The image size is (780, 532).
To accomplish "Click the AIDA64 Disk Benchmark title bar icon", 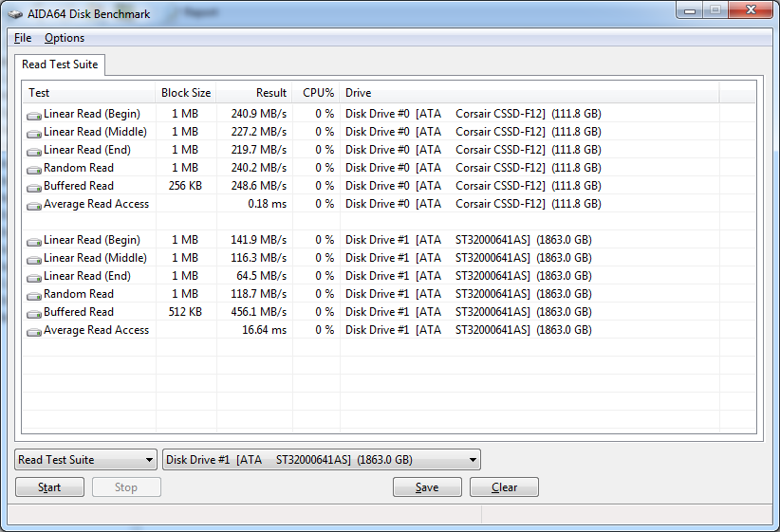I will (15, 14).
